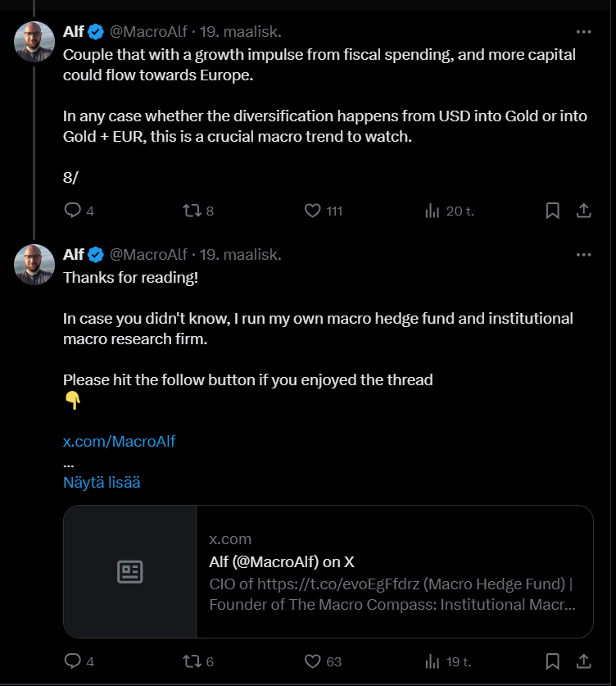Share the 8/ tweet via share icon
616x686 pixels.
point(584,211)
